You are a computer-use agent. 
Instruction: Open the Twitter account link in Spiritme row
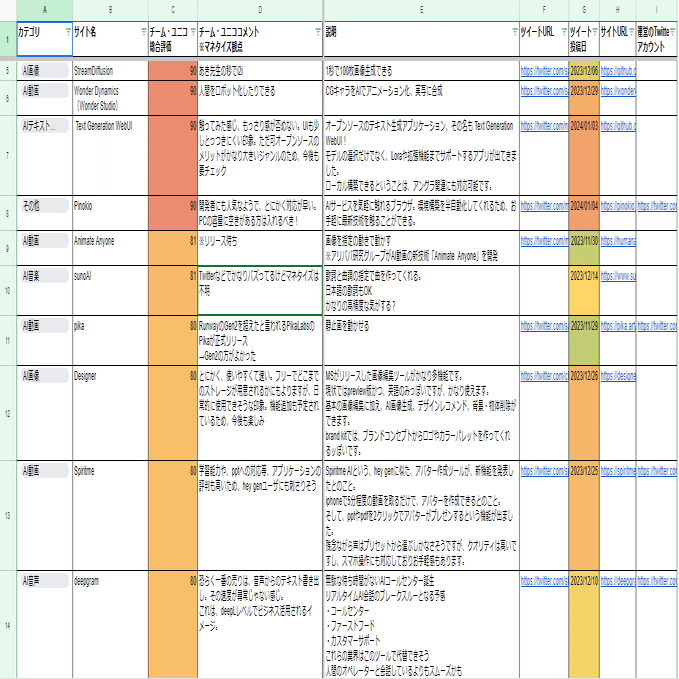click(x=656, y=471)
